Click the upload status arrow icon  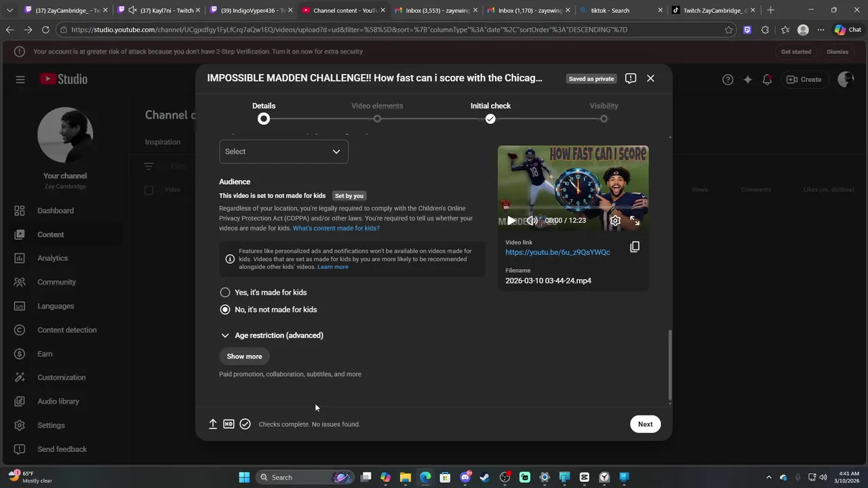(213, 424)
